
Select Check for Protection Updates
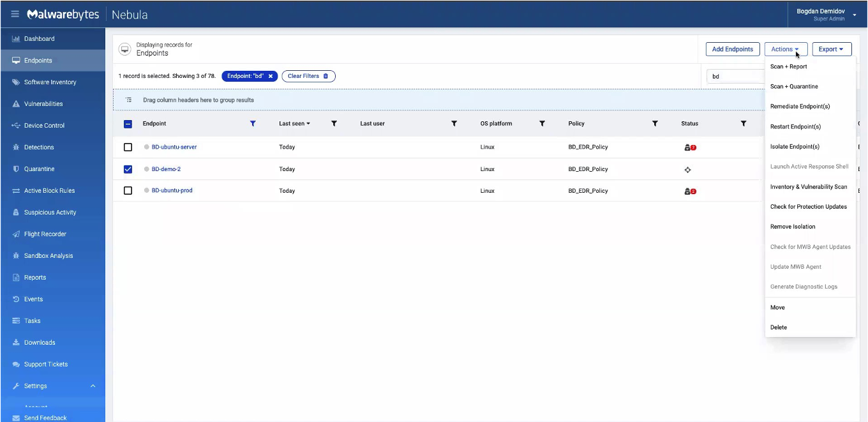point(809,207)
